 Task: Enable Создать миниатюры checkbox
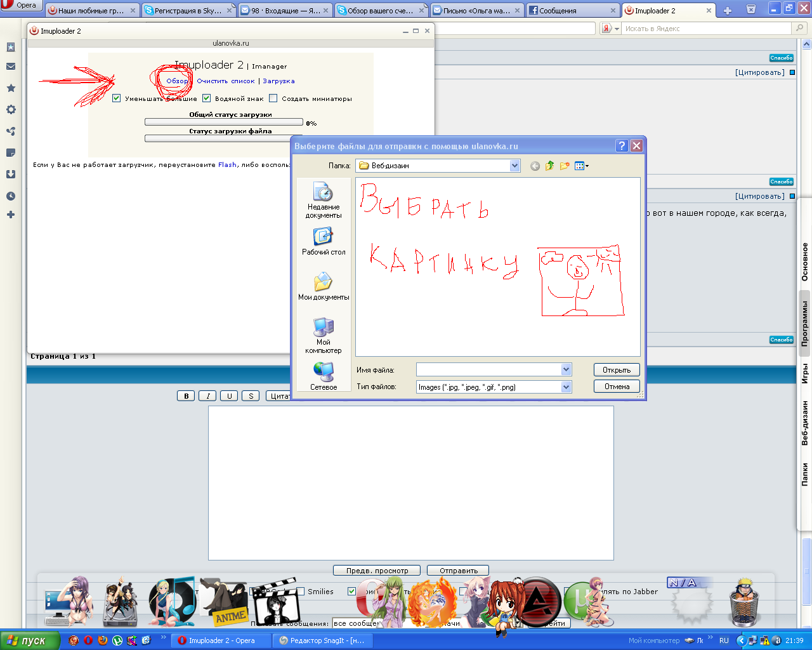coord(273,98)
